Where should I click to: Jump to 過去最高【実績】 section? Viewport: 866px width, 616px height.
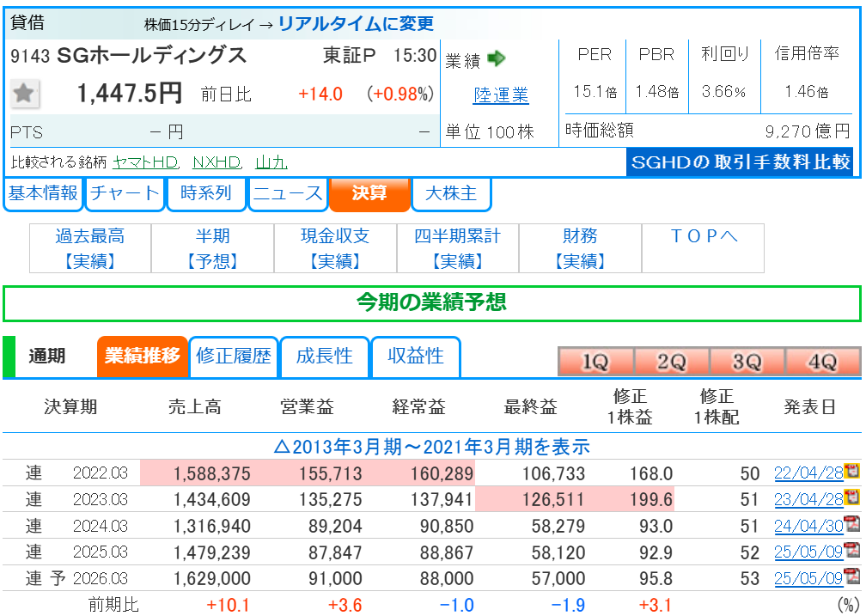tap(90, 248)
